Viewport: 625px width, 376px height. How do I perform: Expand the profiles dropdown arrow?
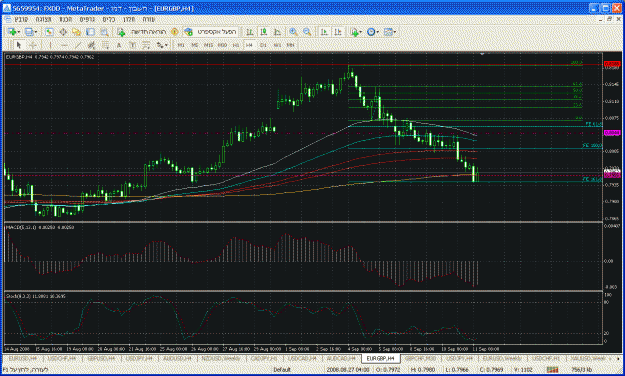tap(36, 32)
